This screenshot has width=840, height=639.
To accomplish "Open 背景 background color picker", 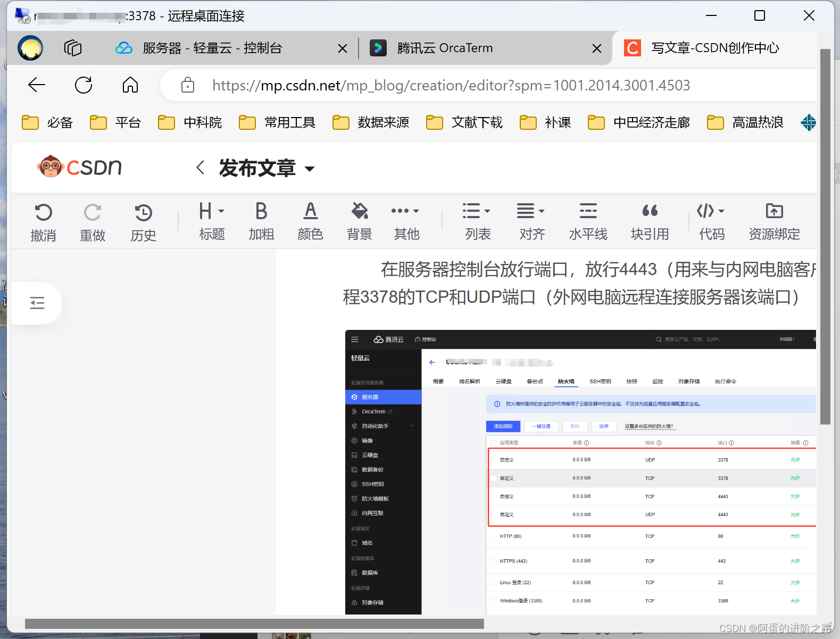I will pyautogui.click(x=360, y=221).
